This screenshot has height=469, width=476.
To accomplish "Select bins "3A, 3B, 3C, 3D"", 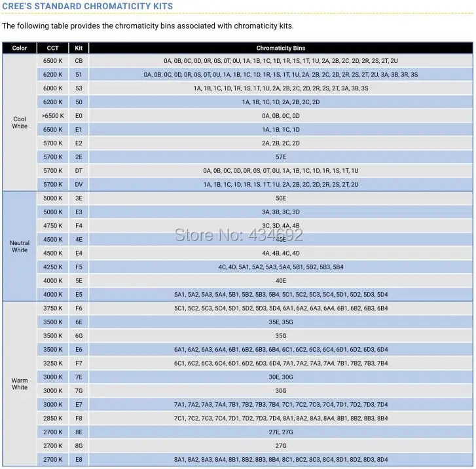I will pyautogui.click(x=281, y=212).
